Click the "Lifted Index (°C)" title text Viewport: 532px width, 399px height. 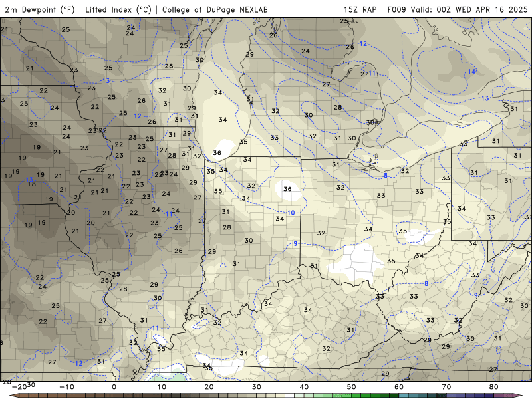pos(118,9)
